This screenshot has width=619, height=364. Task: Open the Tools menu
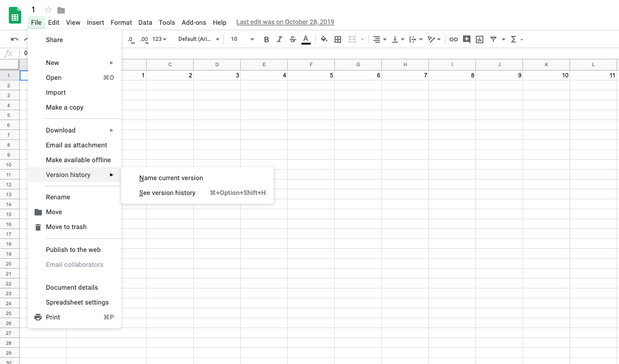coord(167,22)
